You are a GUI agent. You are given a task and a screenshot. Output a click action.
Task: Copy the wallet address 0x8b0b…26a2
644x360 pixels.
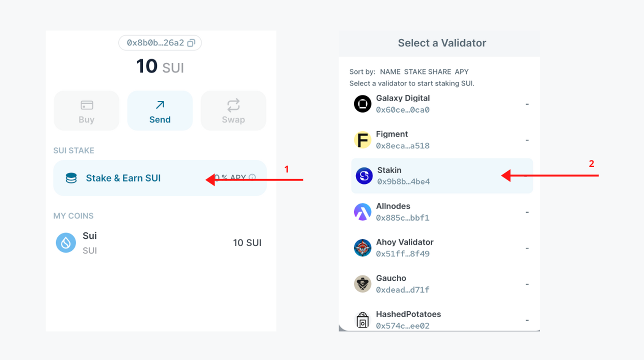[191, 43]
